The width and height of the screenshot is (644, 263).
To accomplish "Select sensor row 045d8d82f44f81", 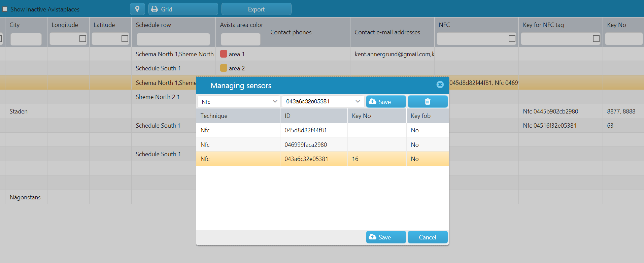I will click(322, 130).
